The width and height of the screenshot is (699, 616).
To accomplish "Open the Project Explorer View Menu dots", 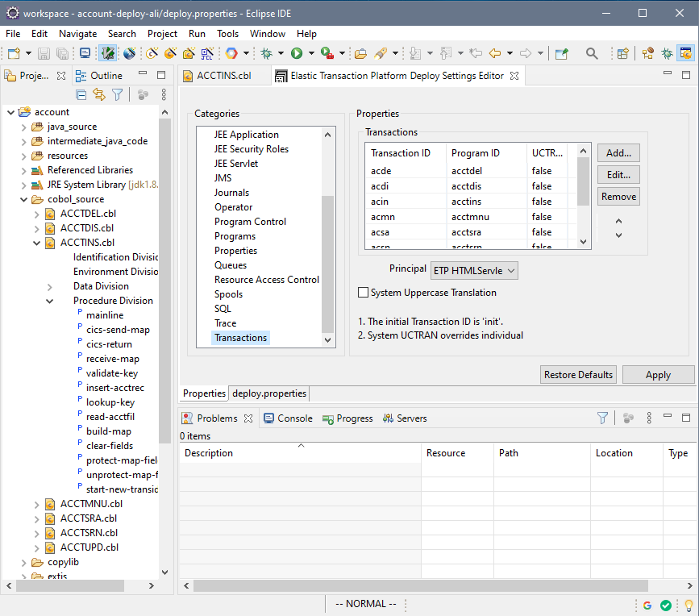I will click(x=164, y=94).
